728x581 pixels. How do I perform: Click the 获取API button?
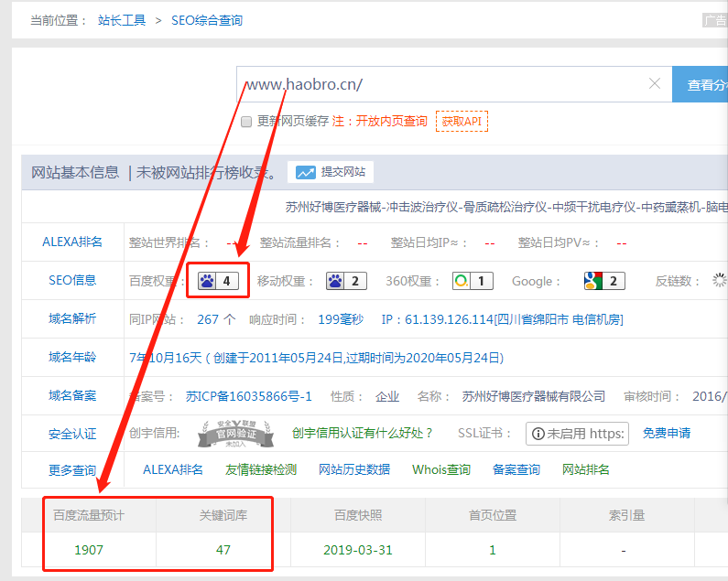462,121
